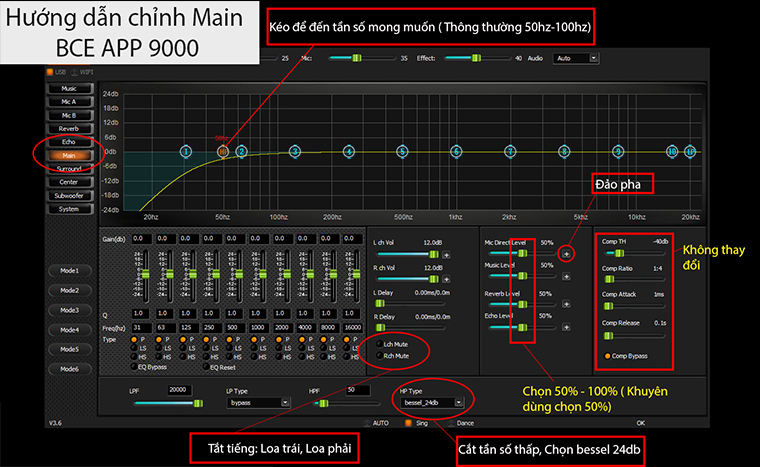Image resolution: width=760 pixels, height=467 pixels.
Task: Set 31 Hz band type to LS
Action: point(134,348)
